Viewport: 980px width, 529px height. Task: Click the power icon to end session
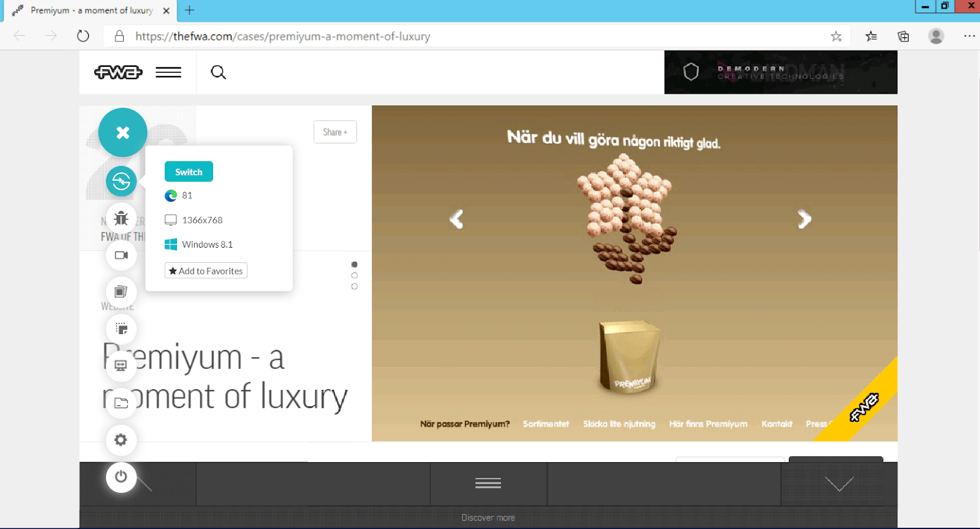pyautogui.click(x=121, y=477)
